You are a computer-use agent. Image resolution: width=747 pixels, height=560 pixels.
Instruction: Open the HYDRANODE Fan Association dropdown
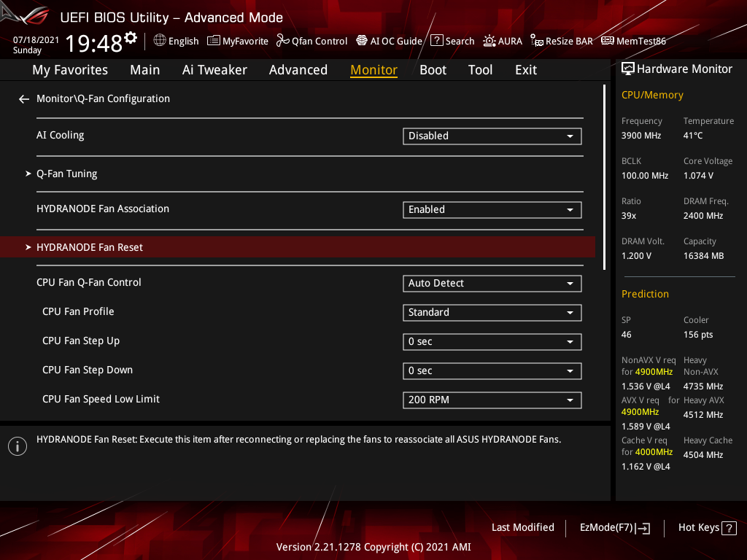point(492,209)
